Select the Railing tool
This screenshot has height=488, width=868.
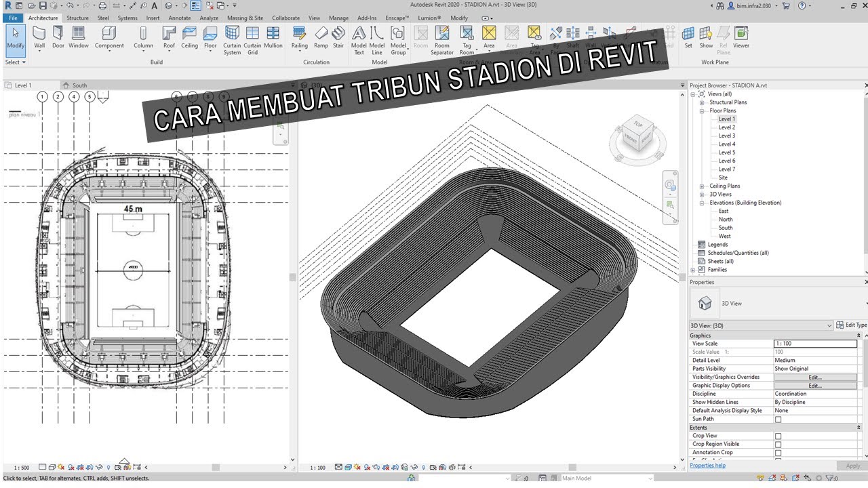pos(299,38)
